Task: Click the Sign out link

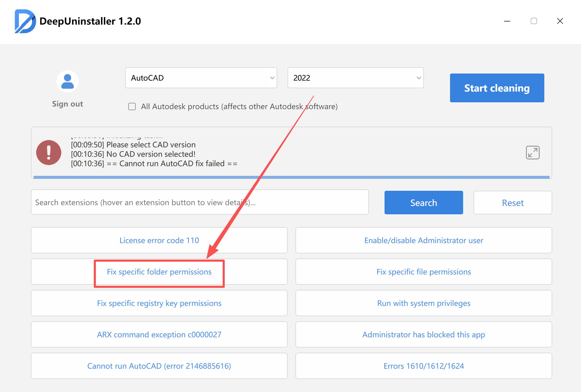Action: tap(68, 104)
